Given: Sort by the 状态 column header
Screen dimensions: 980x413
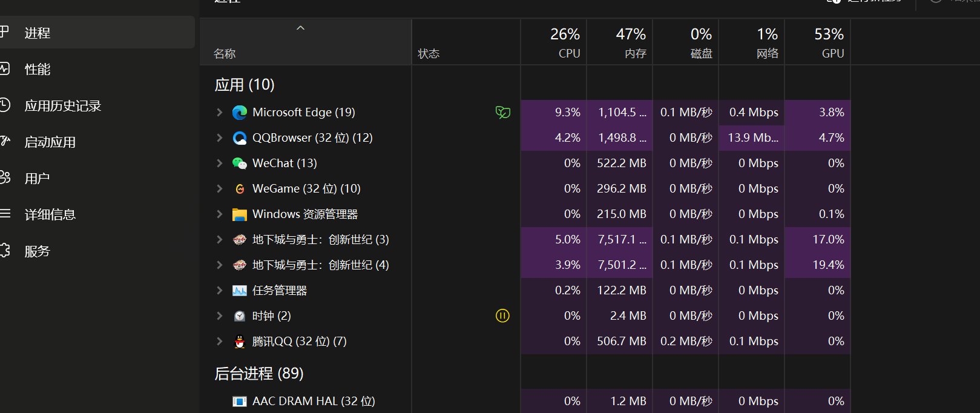Looking at the screenshot, I should [466, 42].
